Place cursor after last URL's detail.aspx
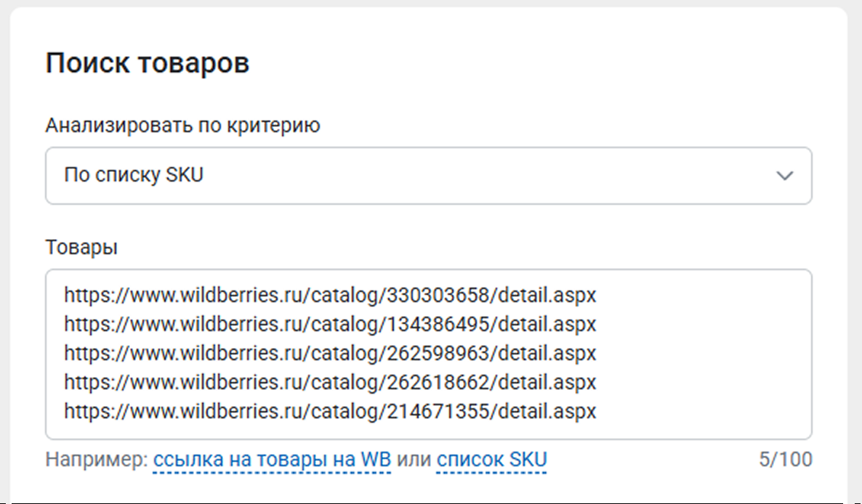This screenshot has width=862, height=504. (597, 412)
